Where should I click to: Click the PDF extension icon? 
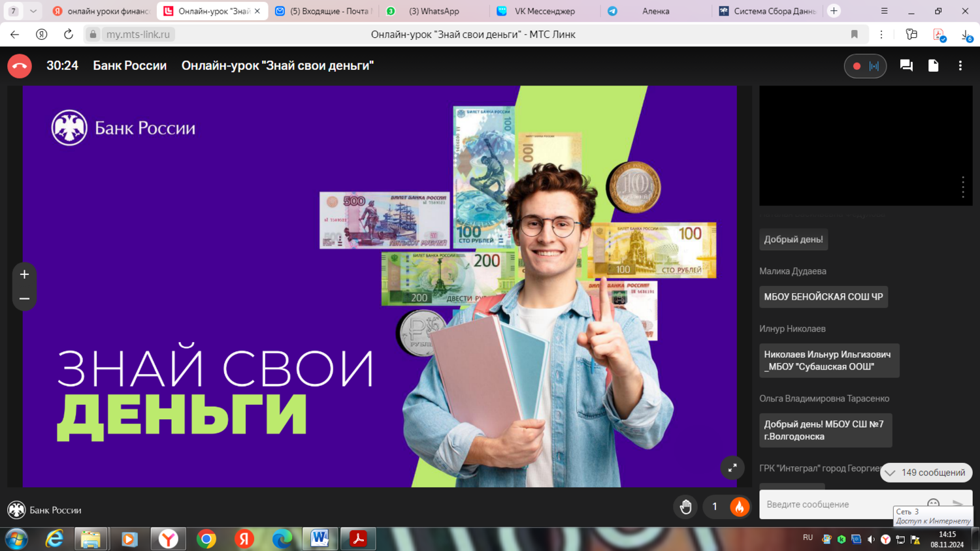pos(939,35)
